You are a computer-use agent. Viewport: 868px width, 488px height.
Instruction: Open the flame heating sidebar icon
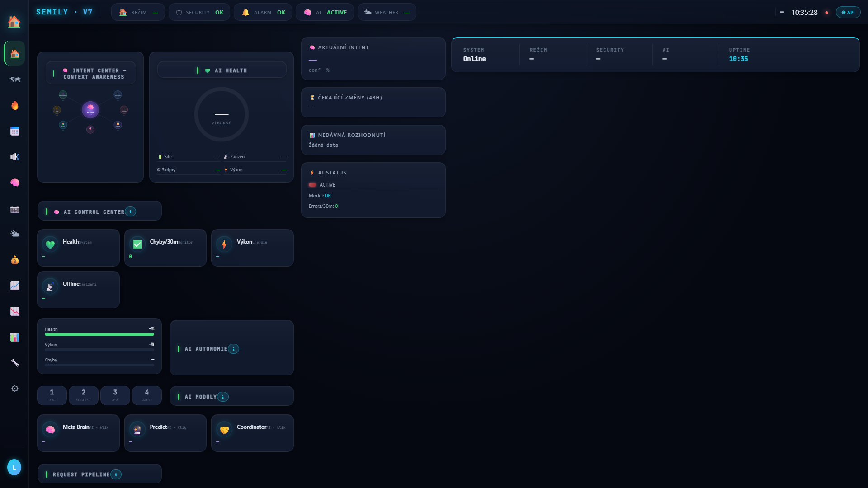click(15, 105)
